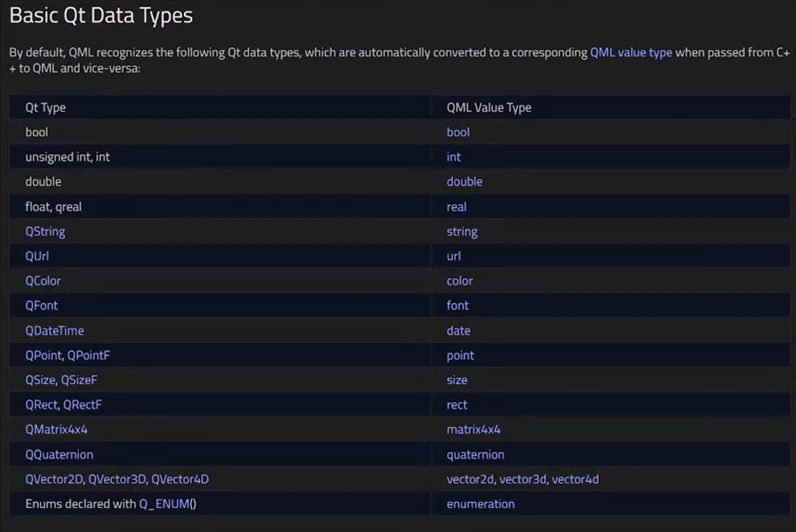Image resolution: width=796 pixels, height=532 pixels.
Task: Open the enumeration value type link
Action: 480,504
